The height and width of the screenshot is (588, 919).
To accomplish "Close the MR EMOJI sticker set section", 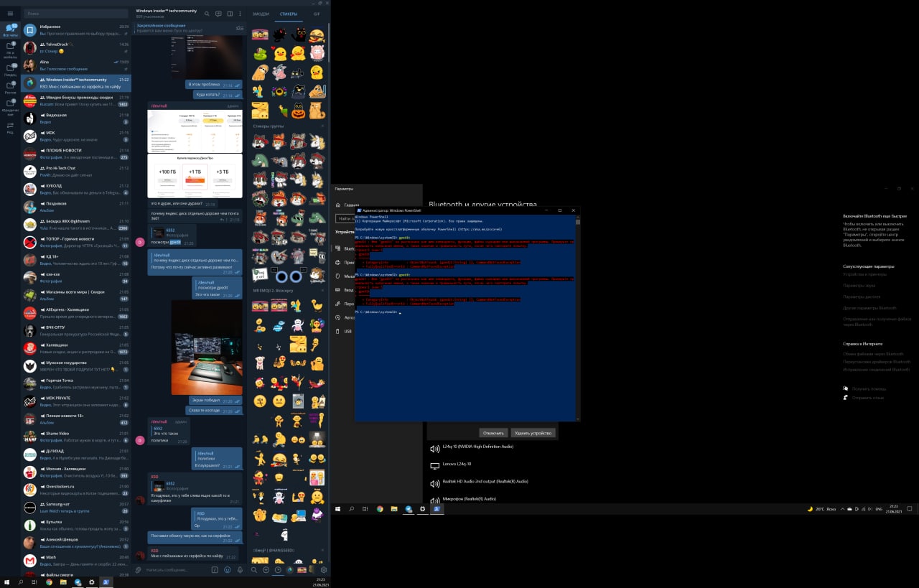I will (322, 291).
